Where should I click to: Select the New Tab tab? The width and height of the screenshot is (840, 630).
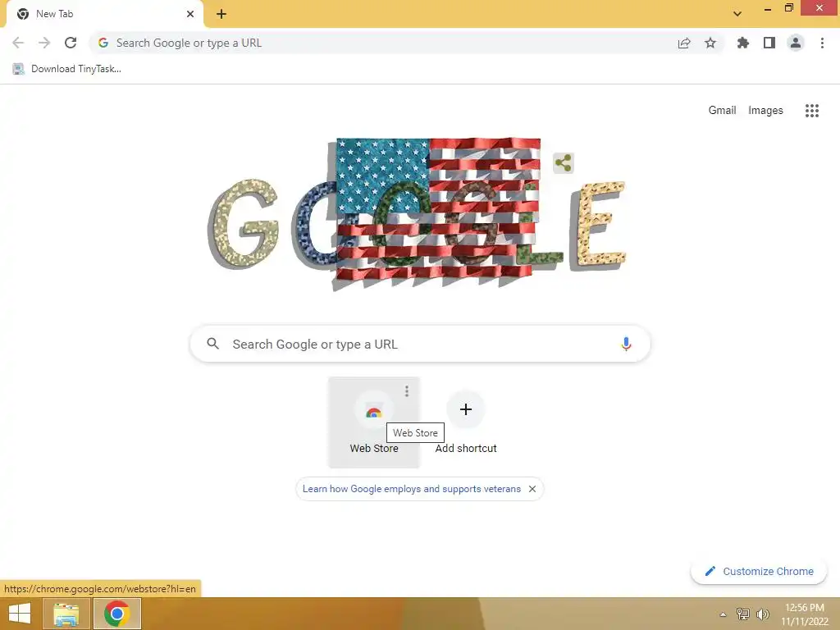coord(105,14)
